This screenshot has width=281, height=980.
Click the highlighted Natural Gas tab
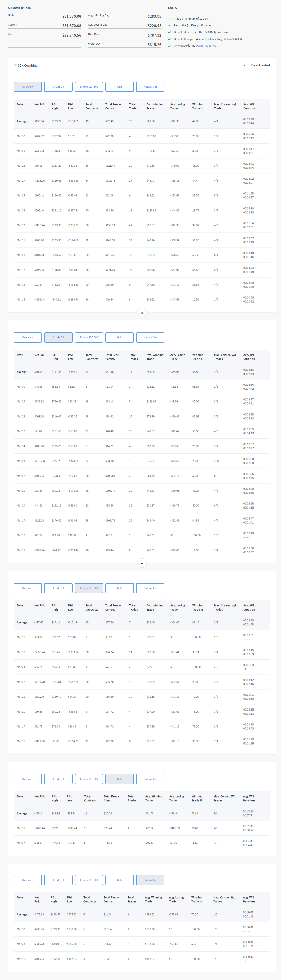150,880
